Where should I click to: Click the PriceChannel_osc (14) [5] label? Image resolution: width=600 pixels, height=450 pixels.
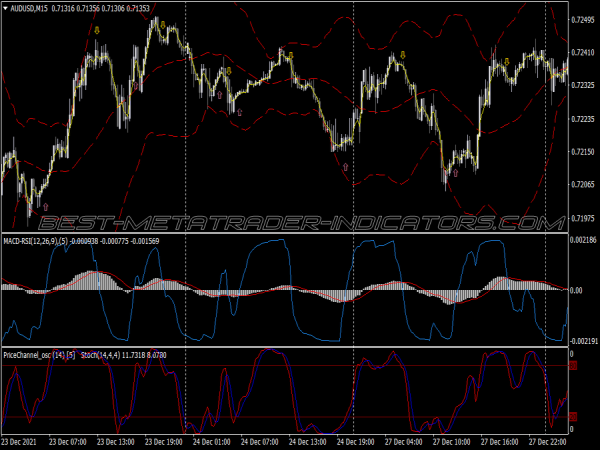coord(39,355)
